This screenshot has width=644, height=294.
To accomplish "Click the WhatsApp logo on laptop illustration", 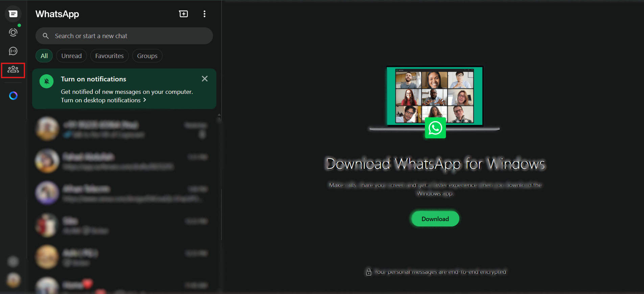I will click(435, 128).
